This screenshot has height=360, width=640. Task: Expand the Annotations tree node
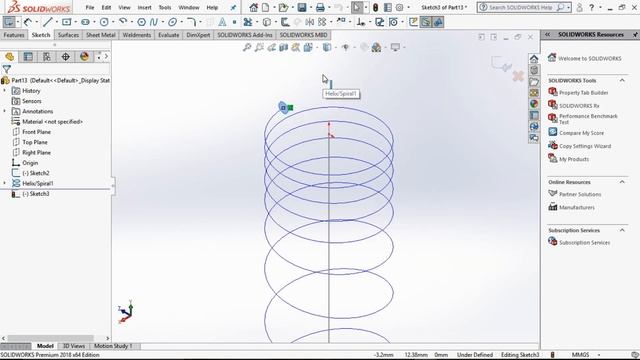(x=5, y=111)
